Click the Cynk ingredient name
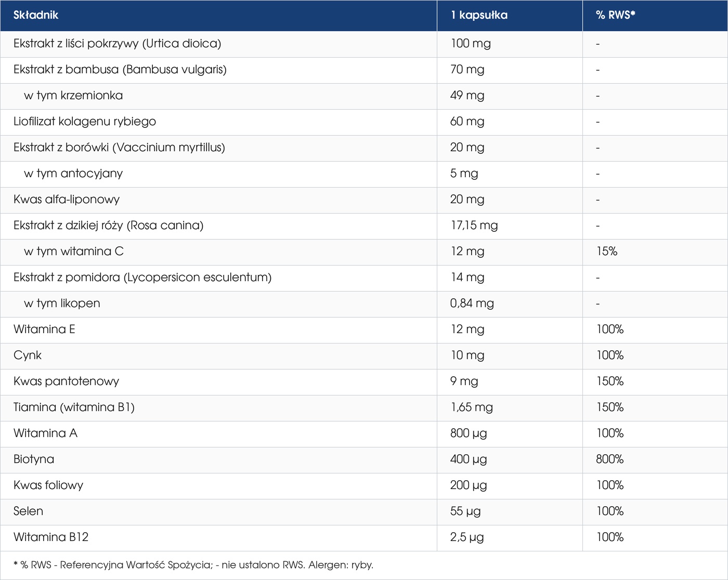Image resolution: width=728 pixels, height=580 pixels. [28, 355]
